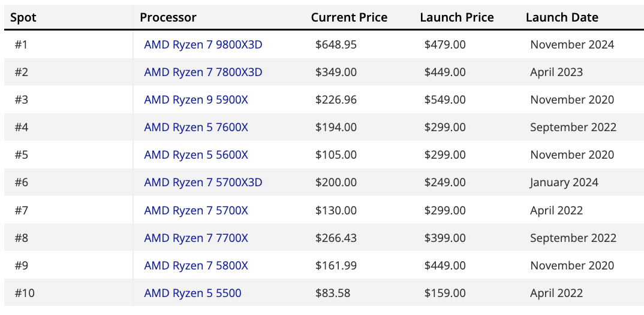Follow the AMD Ryzen 5 7600X link
Image resolution: width=644 pixels, height=315 pixels.
[x=196, y=128]
